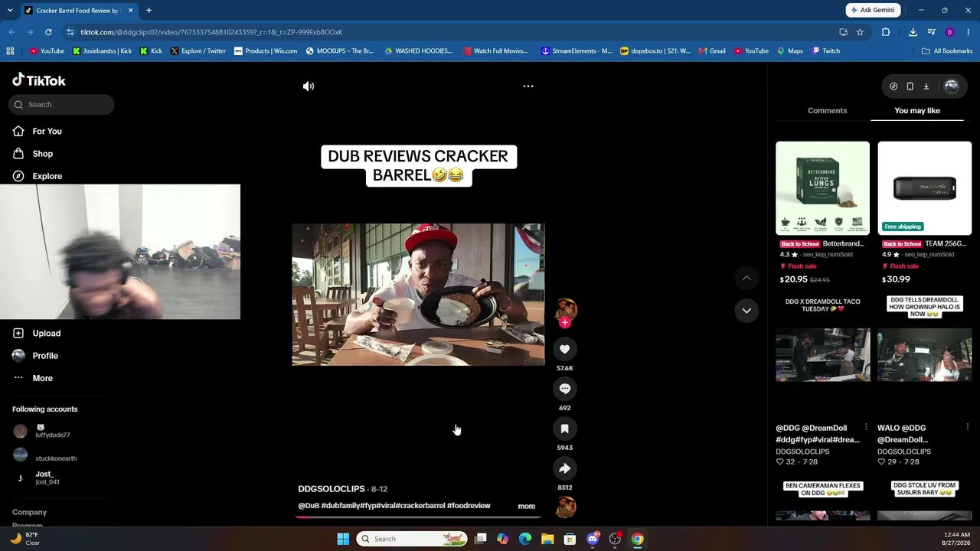Click the #foodreview hashtag
Screen dimensions: 980x551
[469, 506]
